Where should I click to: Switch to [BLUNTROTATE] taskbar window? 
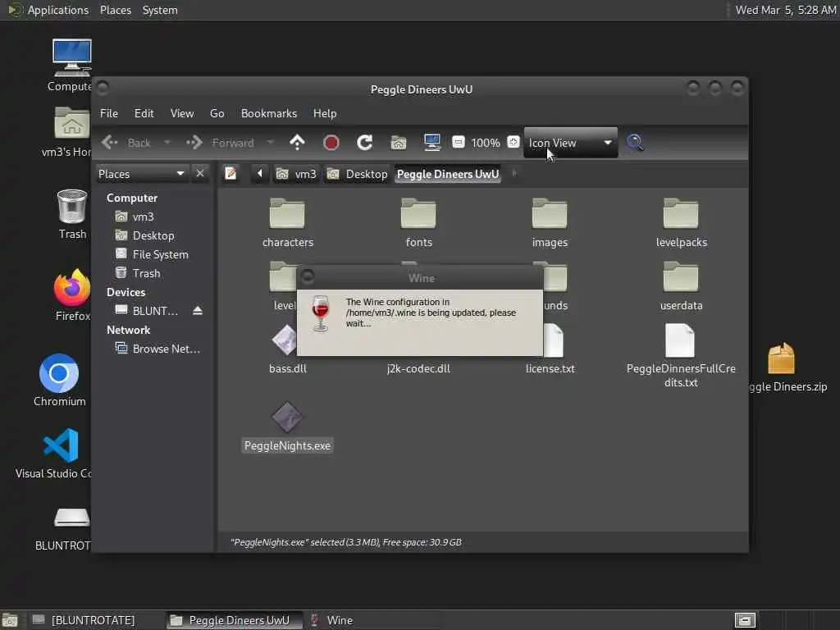point(97,620)
